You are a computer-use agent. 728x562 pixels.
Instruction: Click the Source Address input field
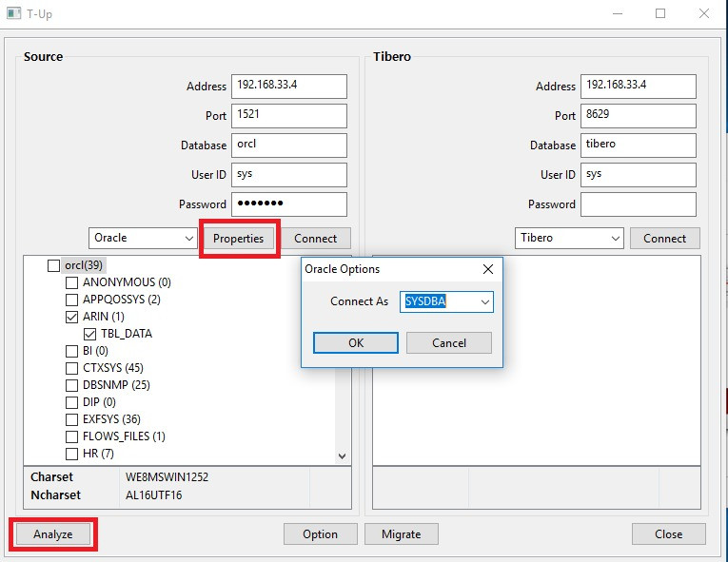pyautogui.click(x=289, y=87)
